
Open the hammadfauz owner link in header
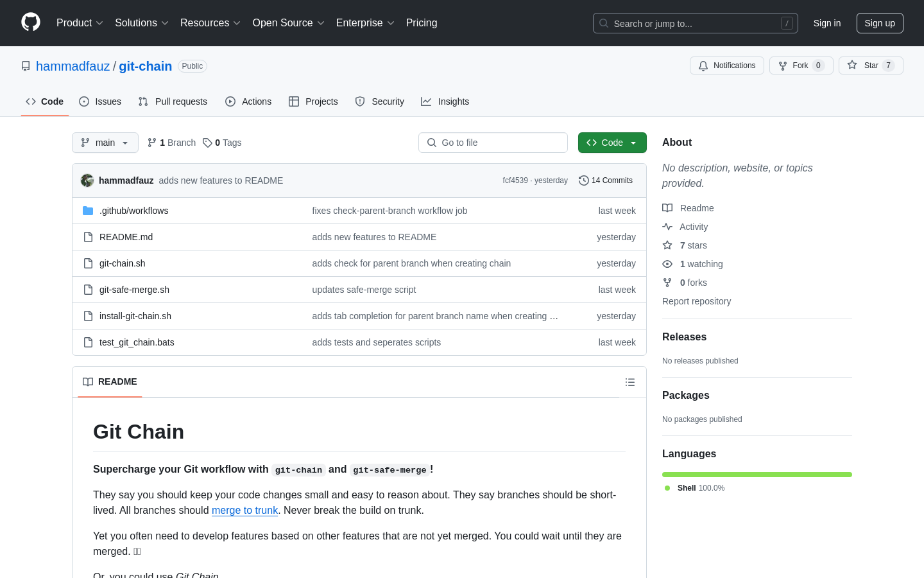coord(73,66)
